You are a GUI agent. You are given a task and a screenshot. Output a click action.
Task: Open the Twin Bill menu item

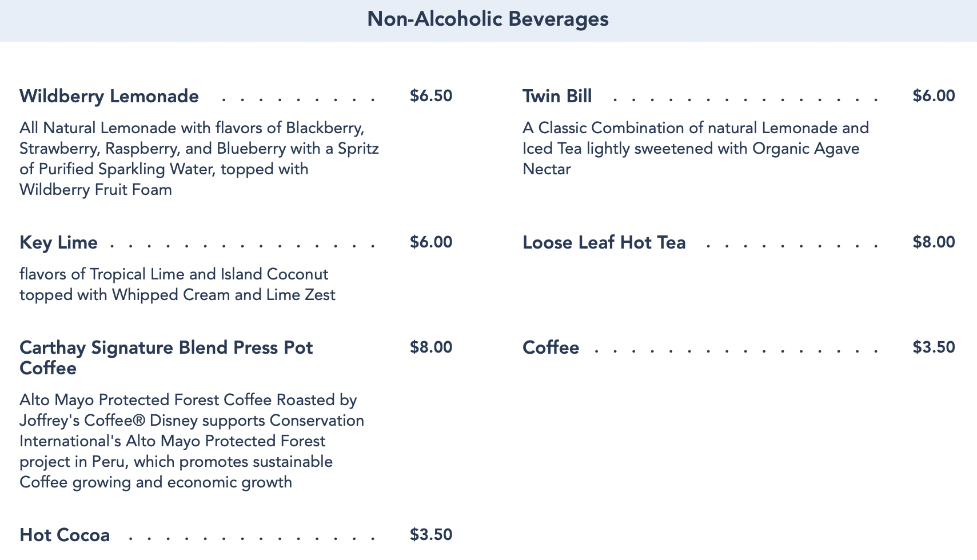coord(557,96)
